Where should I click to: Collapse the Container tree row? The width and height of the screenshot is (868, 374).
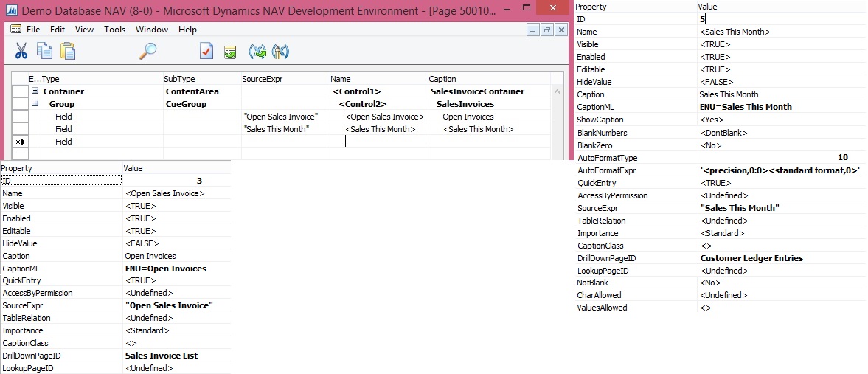point(35,91)
